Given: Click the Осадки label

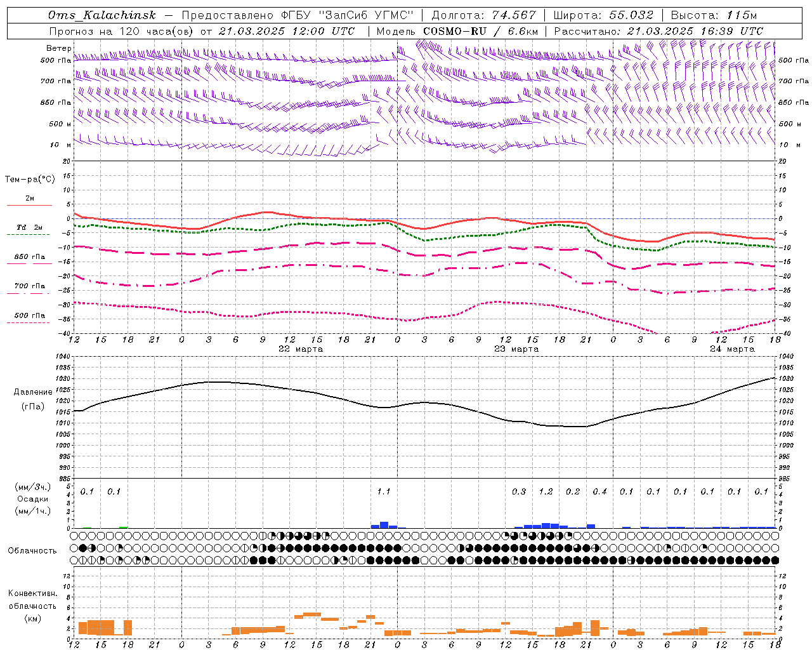Looking at the screenshot, I should click(33, 500).
